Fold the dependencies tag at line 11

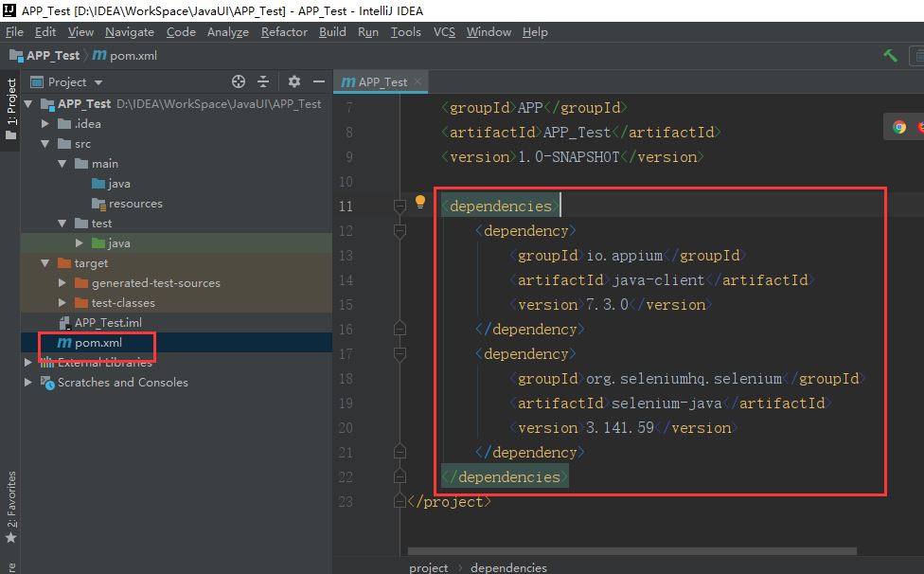click(400, 206)
